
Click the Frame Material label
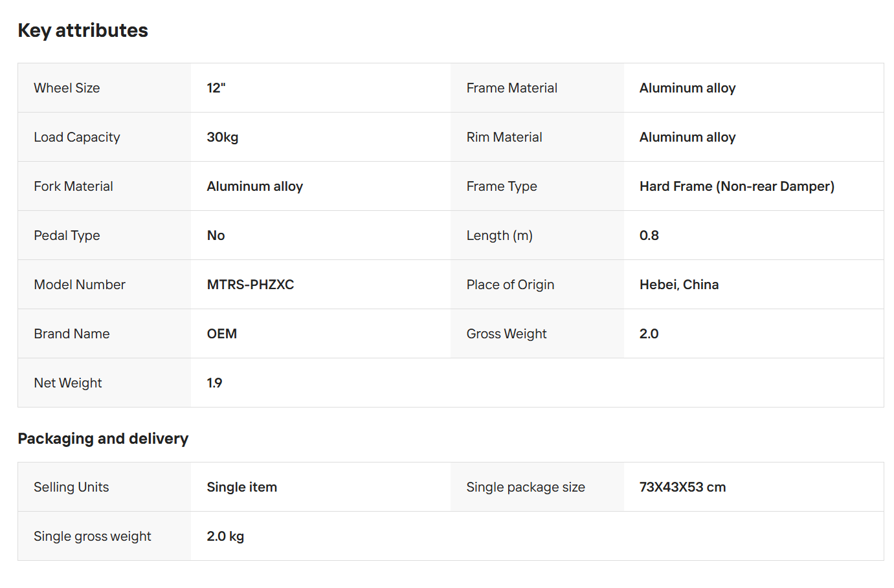(511, 88)
